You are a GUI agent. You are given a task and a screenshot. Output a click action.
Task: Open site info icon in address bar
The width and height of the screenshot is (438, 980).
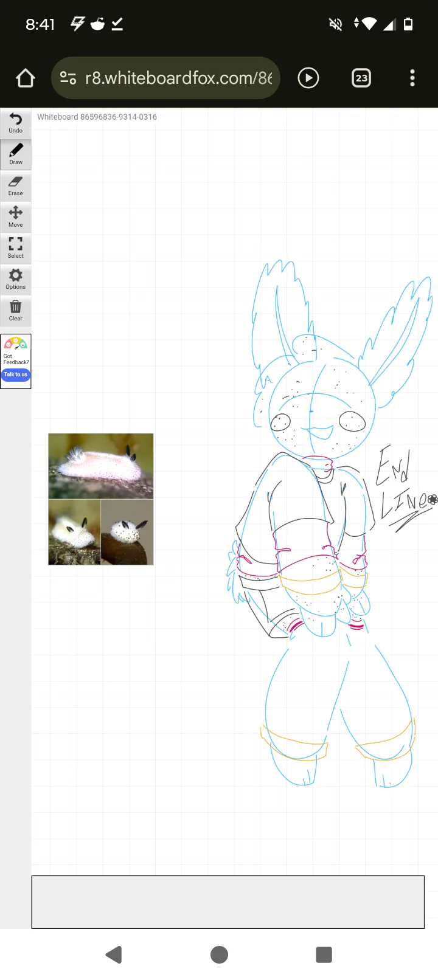tap(68, 78)
